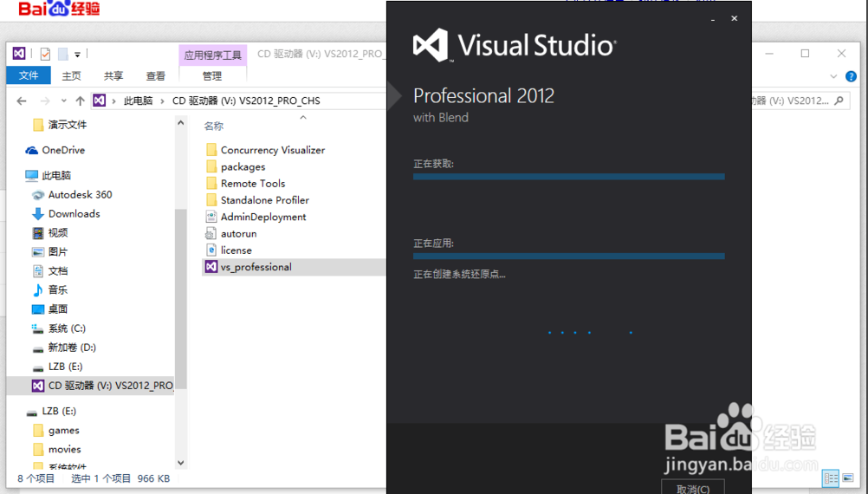This screenshot has height=494, width=868.
Task: Open the 文件 (File) ribbon tab
Action: (29, 76)
